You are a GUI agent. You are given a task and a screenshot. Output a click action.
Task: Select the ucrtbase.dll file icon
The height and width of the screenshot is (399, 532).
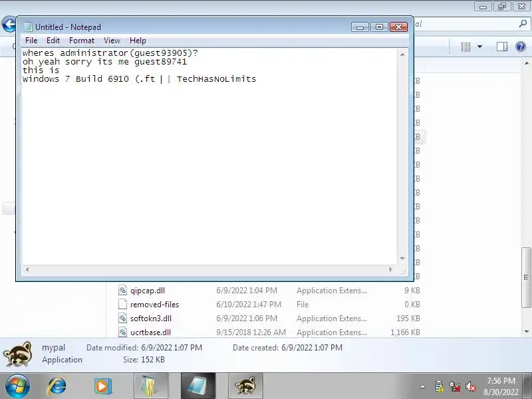pos(122,332)
